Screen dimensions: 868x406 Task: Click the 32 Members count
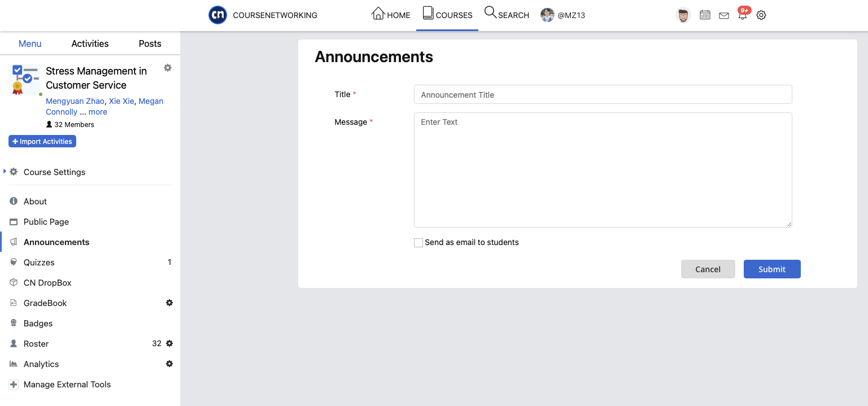click(70, 125)
